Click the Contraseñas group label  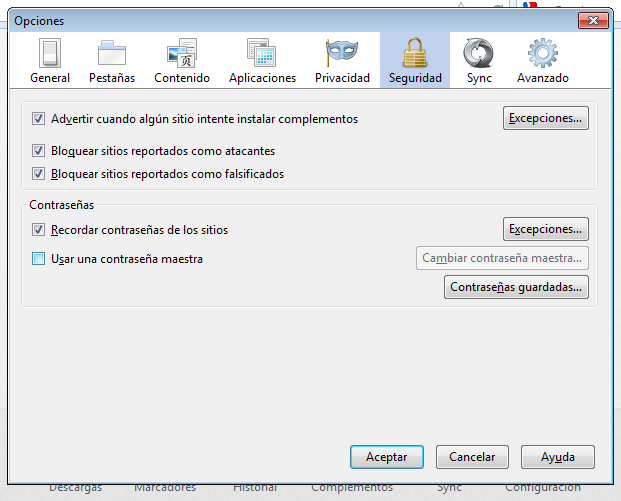(x=62, y=205)
